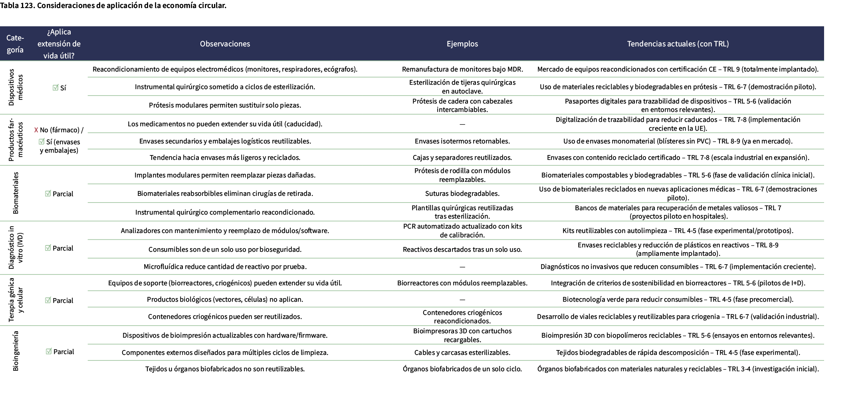This screenshot has width=868, height=408.
Task: Select the Parcial checkmark in the Biomateriales row
Action: tap(48, 194)
